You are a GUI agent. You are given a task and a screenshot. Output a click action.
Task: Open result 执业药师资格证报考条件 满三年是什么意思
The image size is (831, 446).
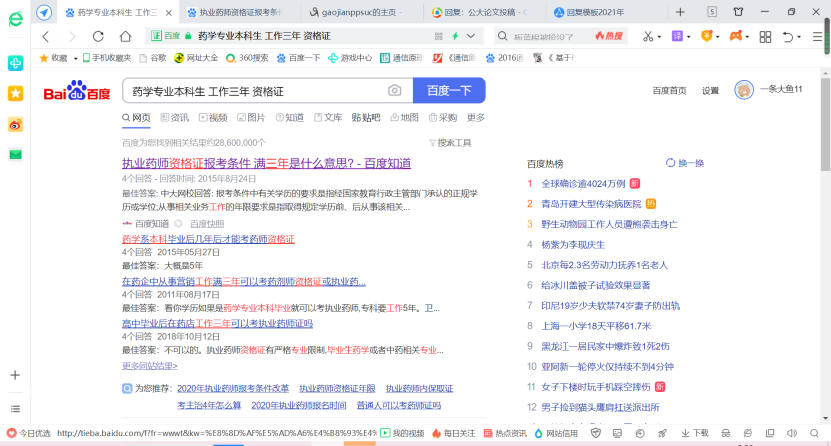[266, 163]
